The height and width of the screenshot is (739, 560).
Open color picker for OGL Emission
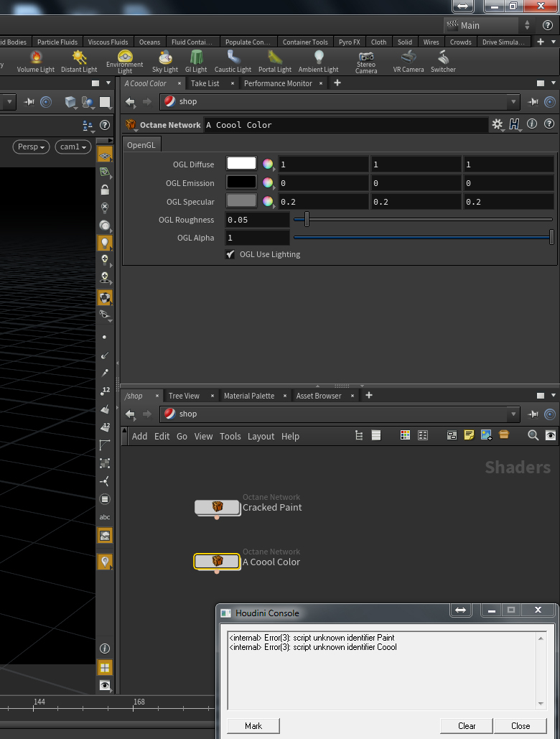click(268, 183)
